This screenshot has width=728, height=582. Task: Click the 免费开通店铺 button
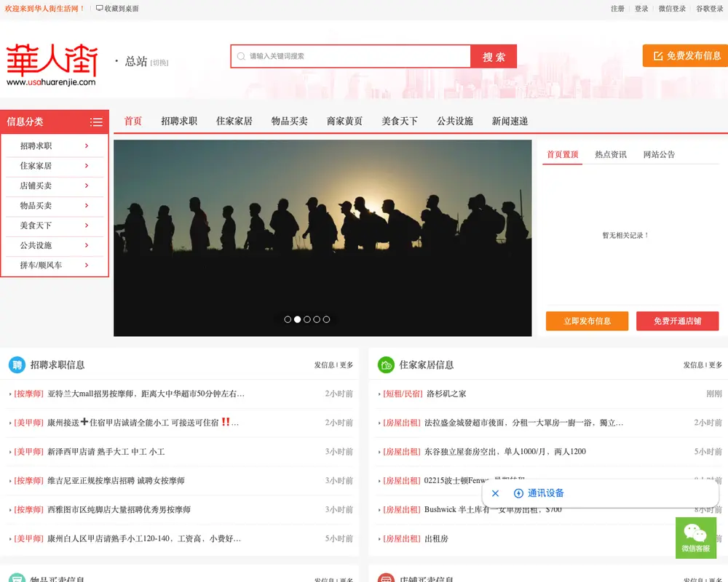click(677, 321)
